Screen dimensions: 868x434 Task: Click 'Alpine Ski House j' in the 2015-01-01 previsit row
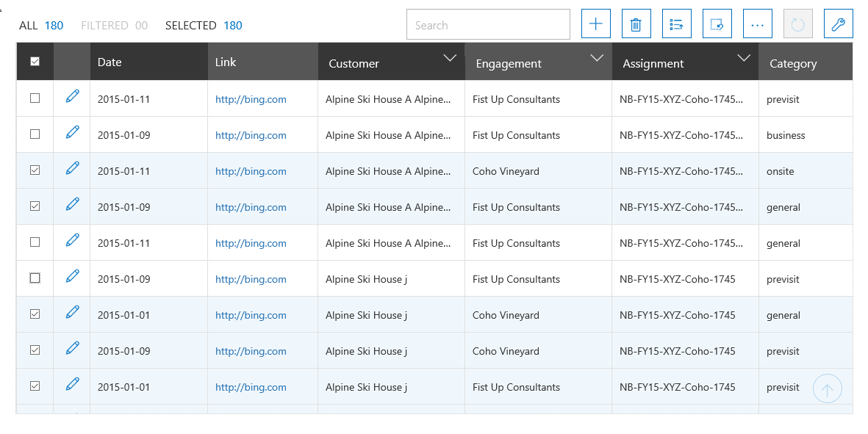point(366,387)
